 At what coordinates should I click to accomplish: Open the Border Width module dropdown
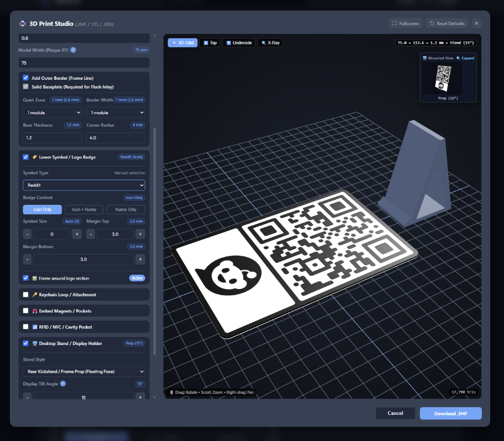click(116, 113)
